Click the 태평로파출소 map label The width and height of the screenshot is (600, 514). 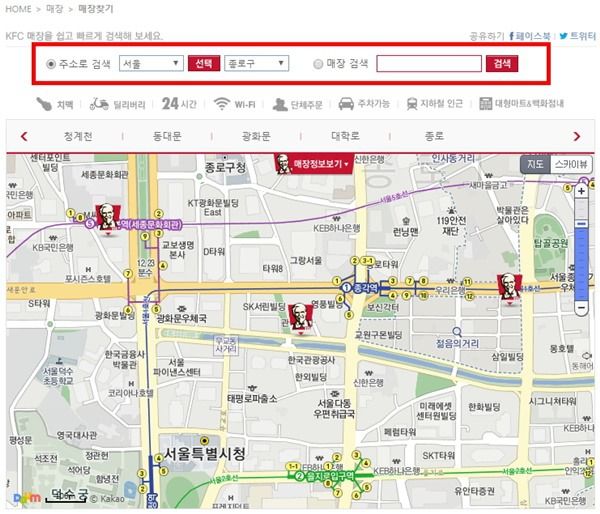252,399
